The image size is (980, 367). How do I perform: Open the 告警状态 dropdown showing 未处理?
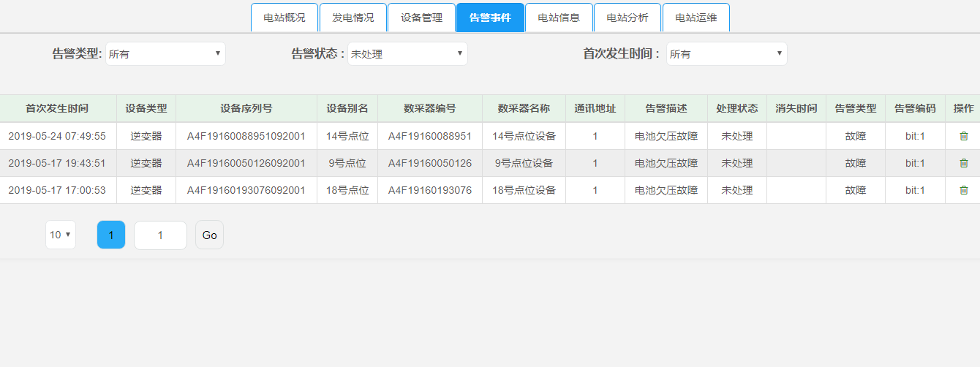[407, 54]
